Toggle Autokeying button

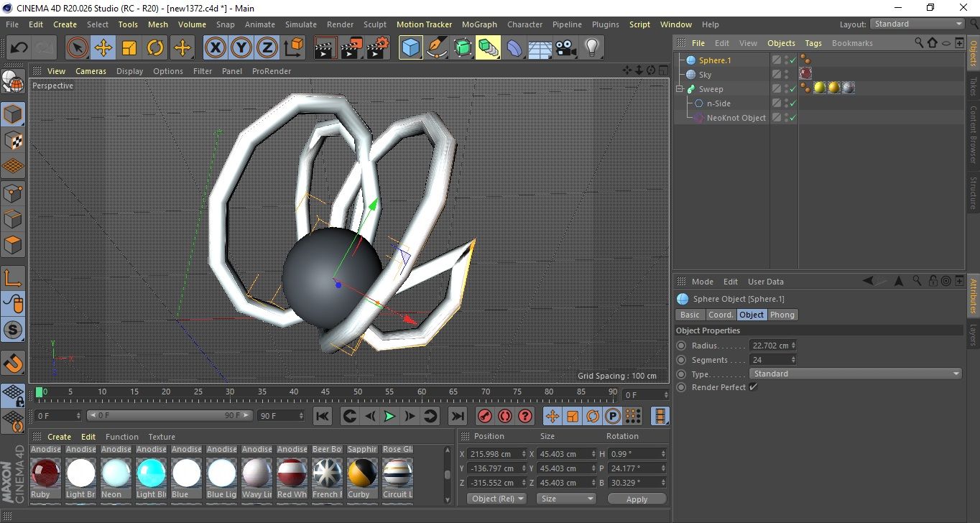[505, 416]
